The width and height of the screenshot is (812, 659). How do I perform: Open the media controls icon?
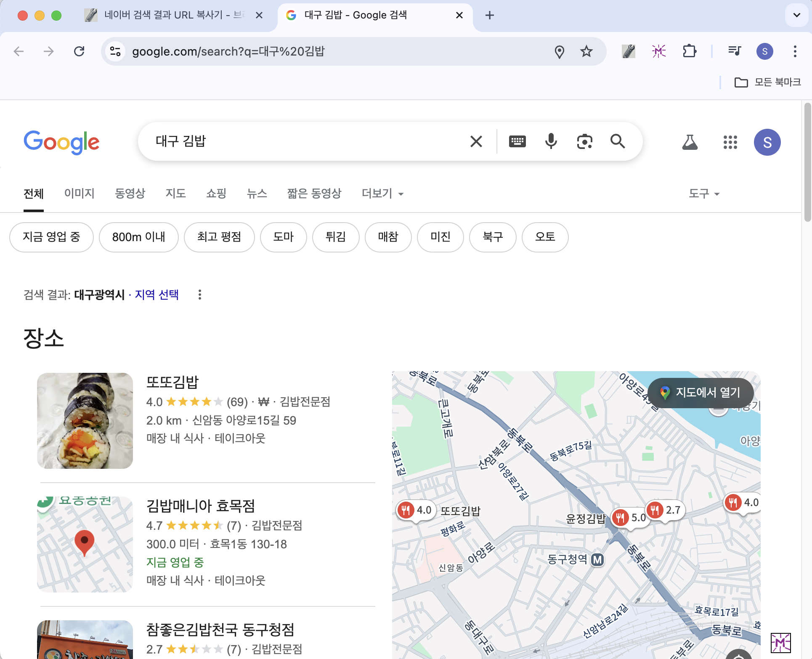click(735, 51)
